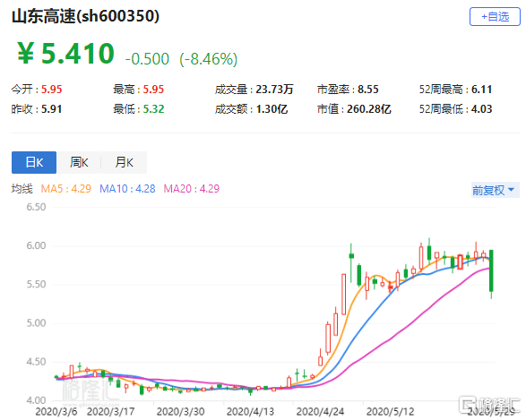The image size is (526, 420).
Task: Click the 前复权 dropdown arrow
Action: pos(512,190)
